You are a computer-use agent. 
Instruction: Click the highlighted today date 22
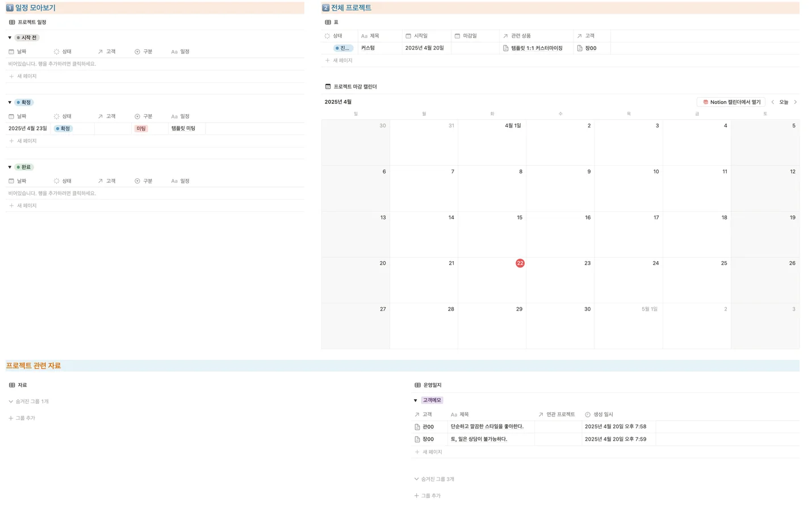[x=520, y=263]
